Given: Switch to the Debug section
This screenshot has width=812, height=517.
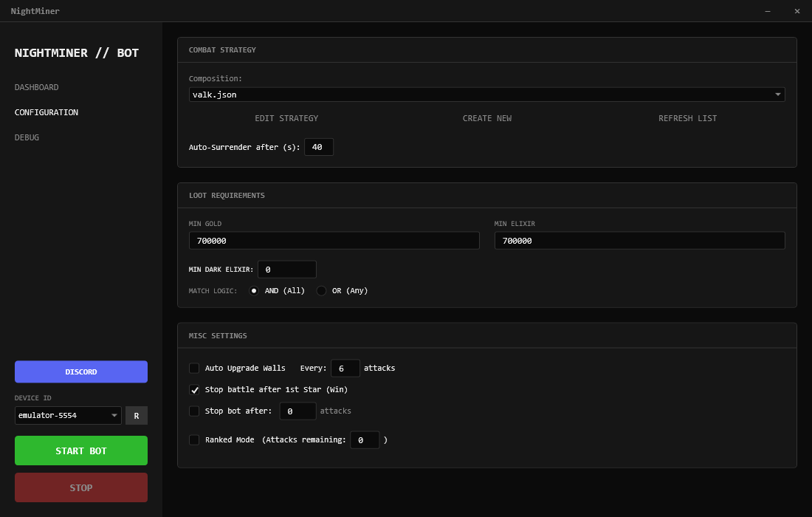Looking at the screenshot, I should point(27,137).
